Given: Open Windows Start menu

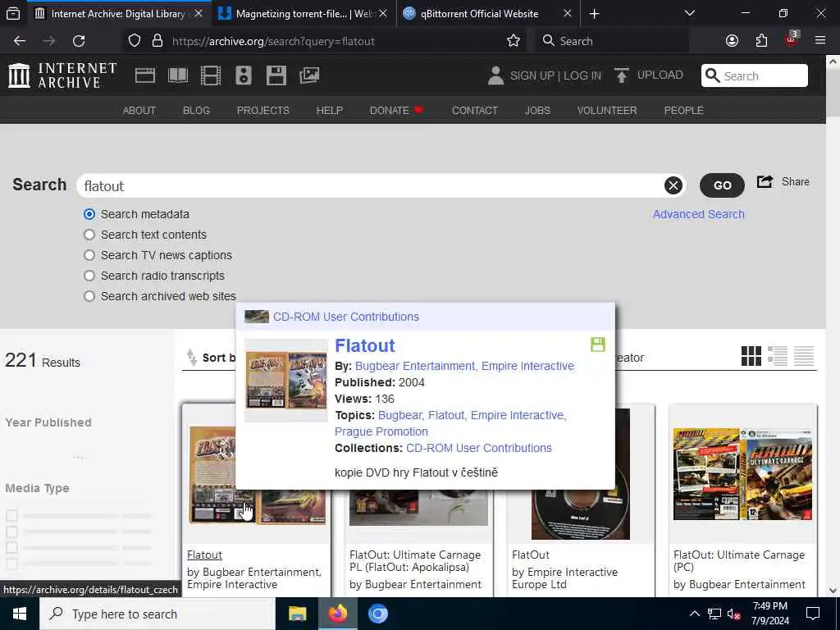Looking at the screenshot, I should pyautogui.click(x=20, y=614).
